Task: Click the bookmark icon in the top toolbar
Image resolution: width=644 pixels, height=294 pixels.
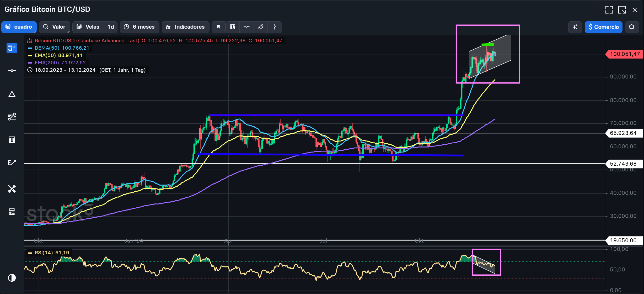Action: point(218,27)
